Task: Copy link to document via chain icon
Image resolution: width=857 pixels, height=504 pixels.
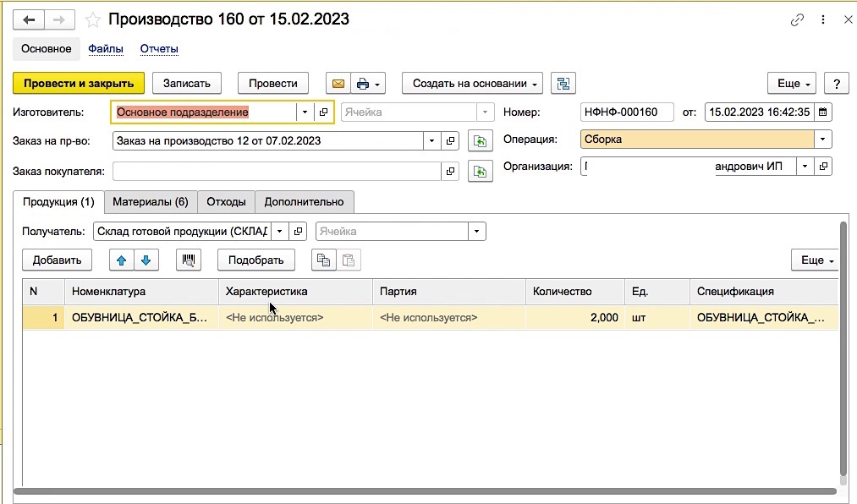Action: pyautogui.click(x=797, y=20)
